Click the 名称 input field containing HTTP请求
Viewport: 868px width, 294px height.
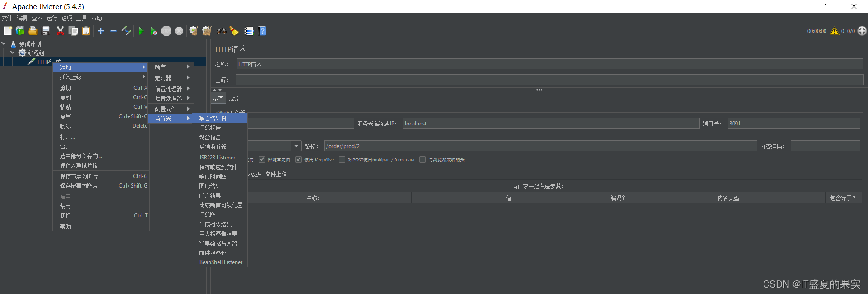550,64
